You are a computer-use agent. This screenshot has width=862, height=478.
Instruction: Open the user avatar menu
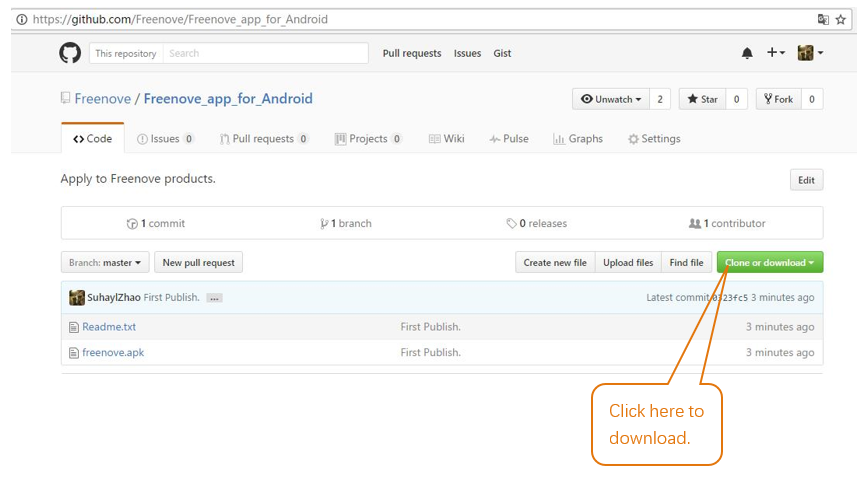[810, 53]
